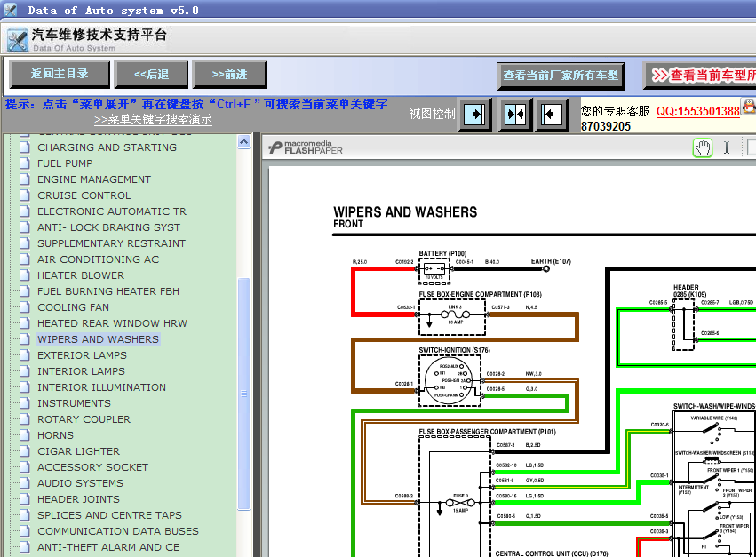This screenshot has height=557, width=756.
Task: Select the FlashPaper text selection cursor tool
Action: coord(727,147)
